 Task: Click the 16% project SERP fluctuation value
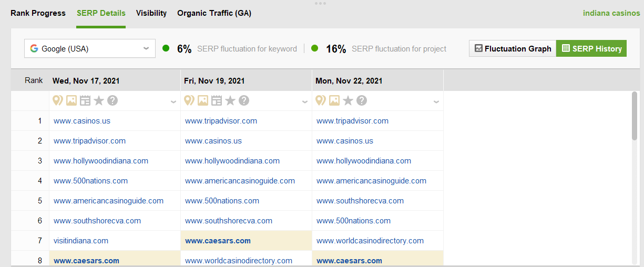(x=336, y=49)
